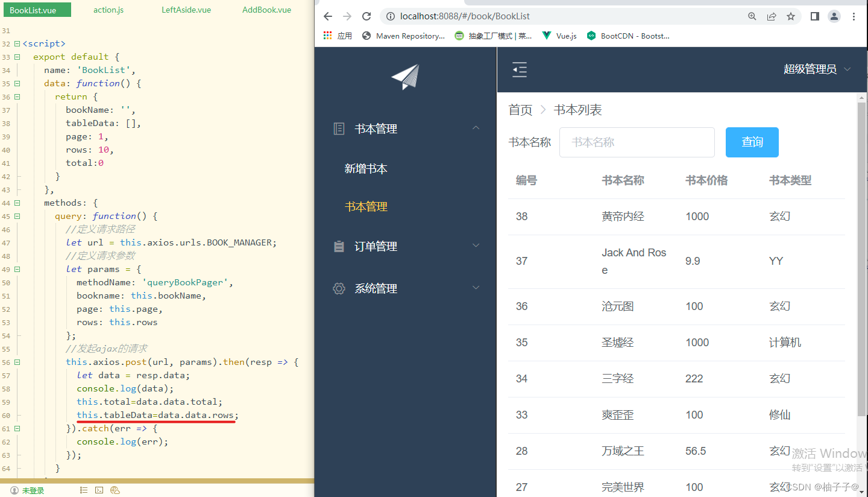Expand the 系统管理 menu chevron
This screenshot has width=868, height=497.
click(476, 288)
